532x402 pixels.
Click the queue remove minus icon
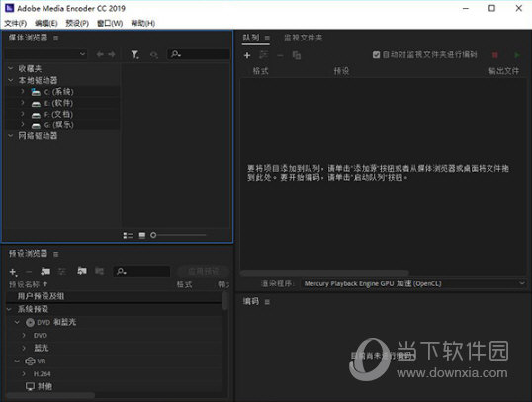coord(280,55)
